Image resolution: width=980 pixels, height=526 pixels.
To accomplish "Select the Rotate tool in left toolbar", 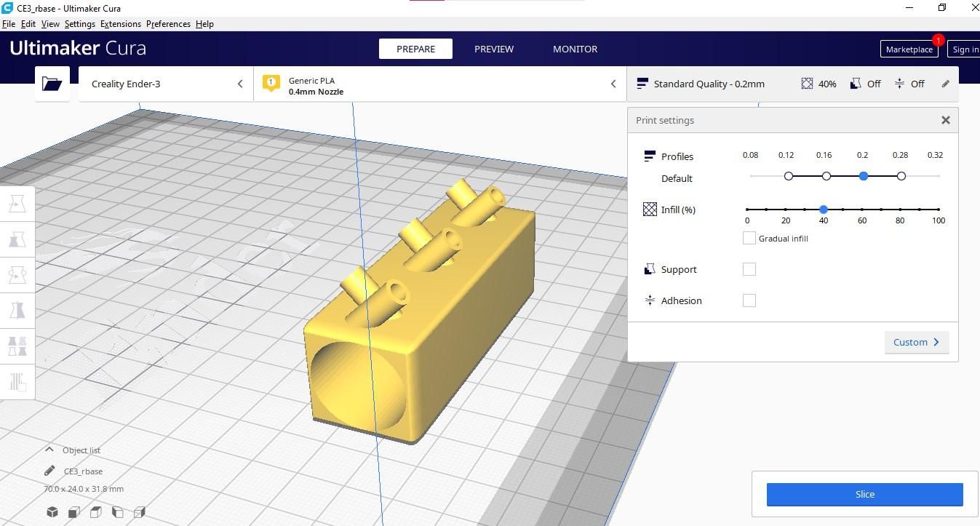I will click(17, 275).
